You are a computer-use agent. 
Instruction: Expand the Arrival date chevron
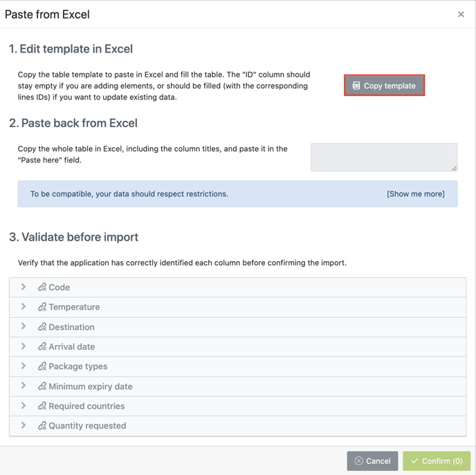[x=24, y=346]
